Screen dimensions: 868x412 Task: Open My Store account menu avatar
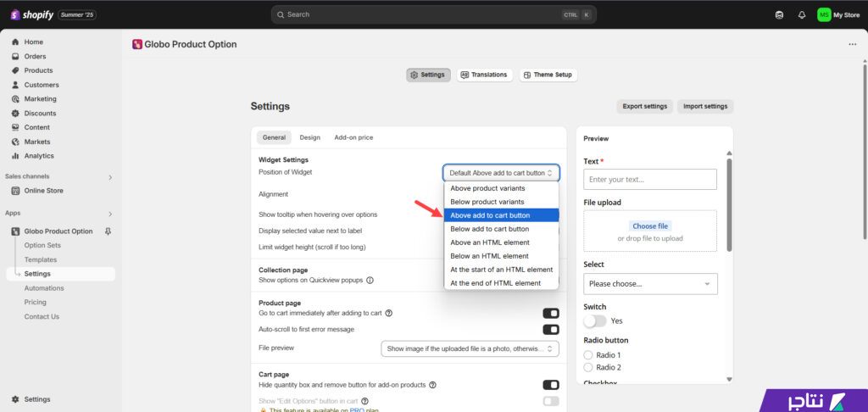click(824, 15)
